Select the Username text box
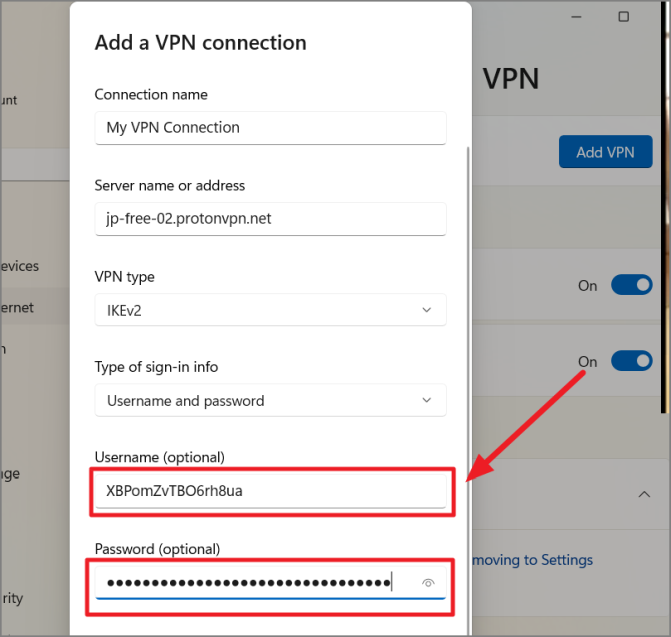The image size is (671, 637). point(270,491)
